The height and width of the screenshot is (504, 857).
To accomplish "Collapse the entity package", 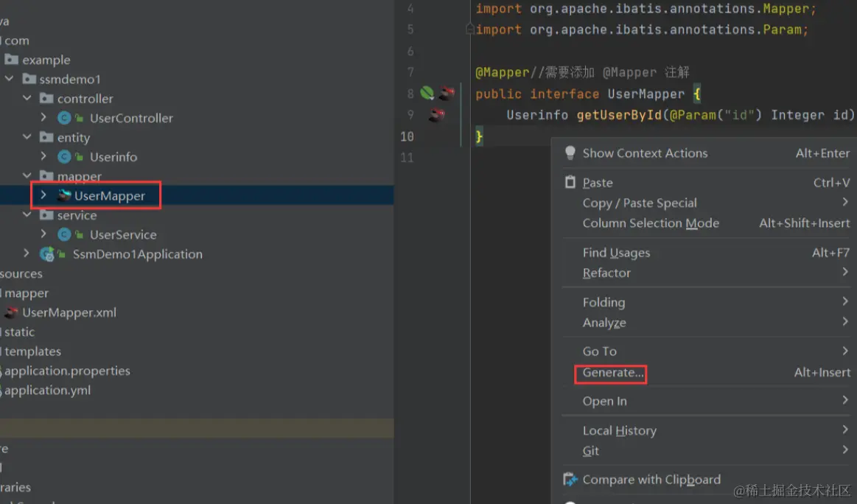I will (x=27, y=137).
